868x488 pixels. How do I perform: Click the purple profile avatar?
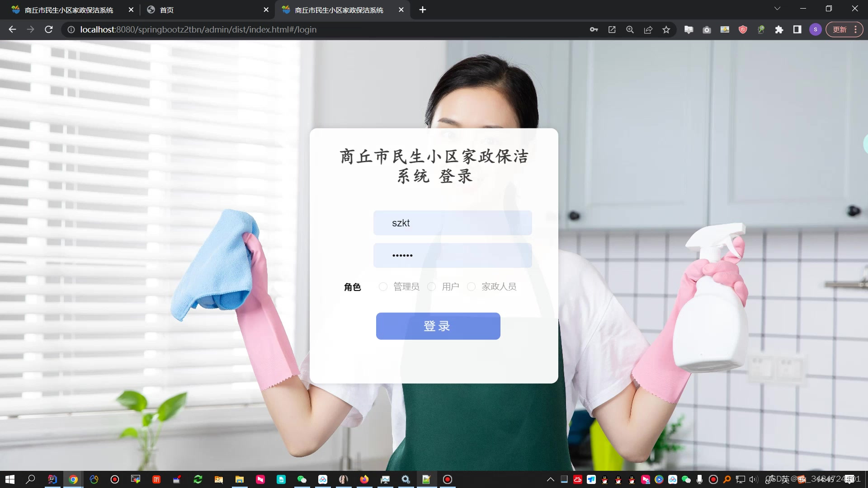point(815,29)
